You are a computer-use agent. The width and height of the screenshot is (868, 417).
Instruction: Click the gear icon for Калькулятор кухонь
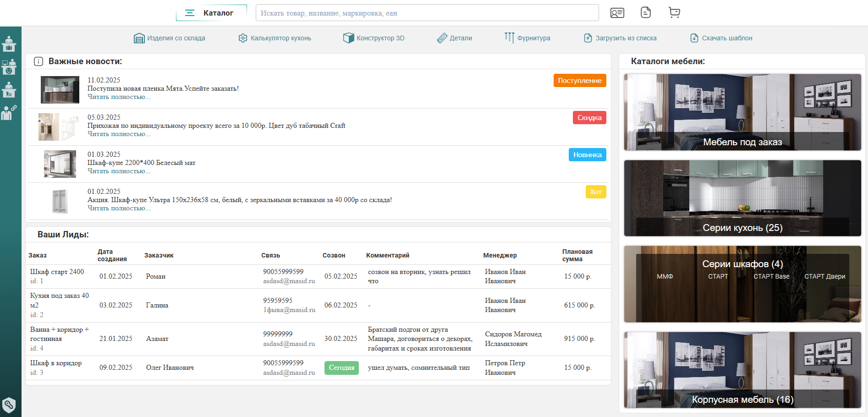click(x=243, y=38)
